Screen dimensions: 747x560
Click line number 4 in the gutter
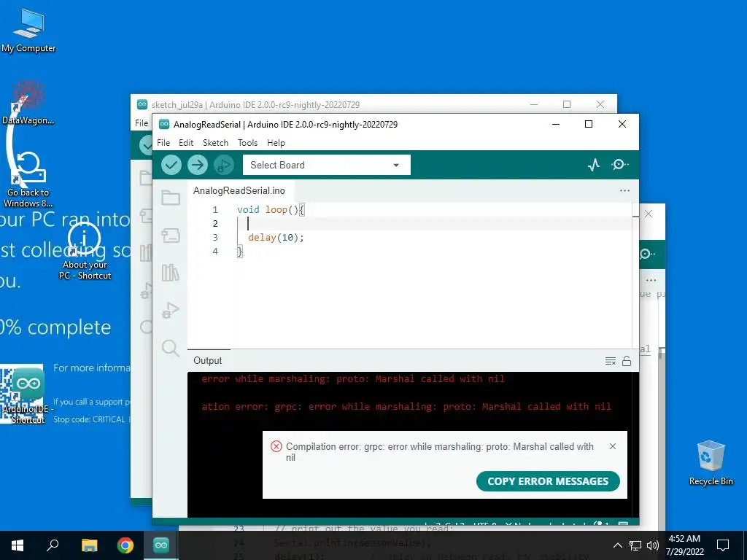tap(215, 251)
